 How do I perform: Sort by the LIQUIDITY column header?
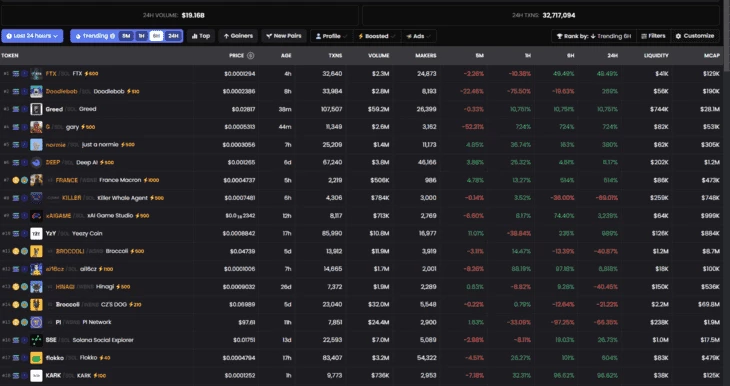click(x=656, y=55)
